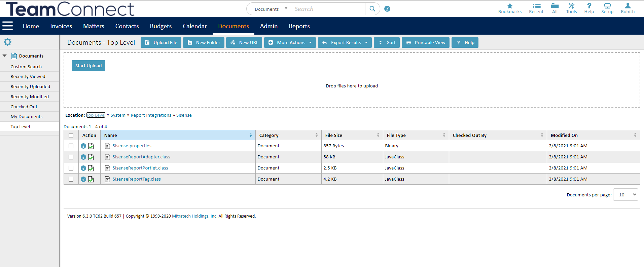Click check-out icon for SisenseReportTag.class row
Image resolution: width=644 pixels, height=267 pixels.
(x=91, y=179)
